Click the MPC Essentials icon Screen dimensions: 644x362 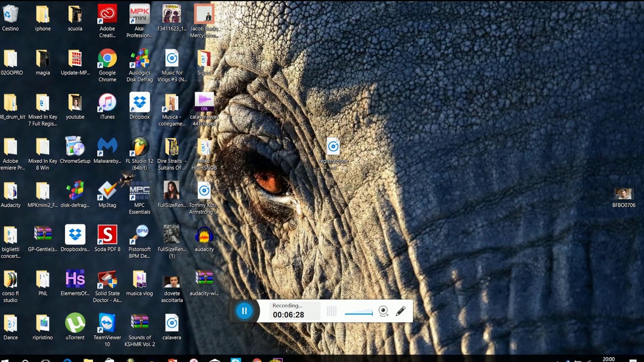click(139, 192)
